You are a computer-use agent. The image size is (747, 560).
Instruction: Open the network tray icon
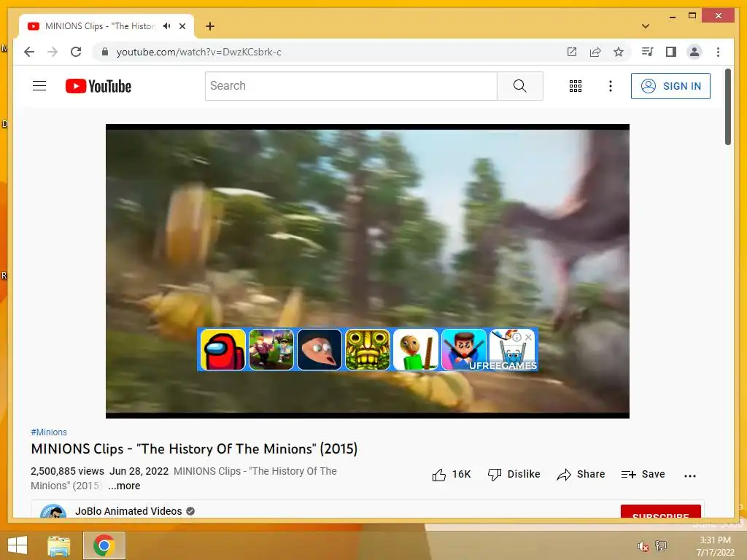click(661, 545)
